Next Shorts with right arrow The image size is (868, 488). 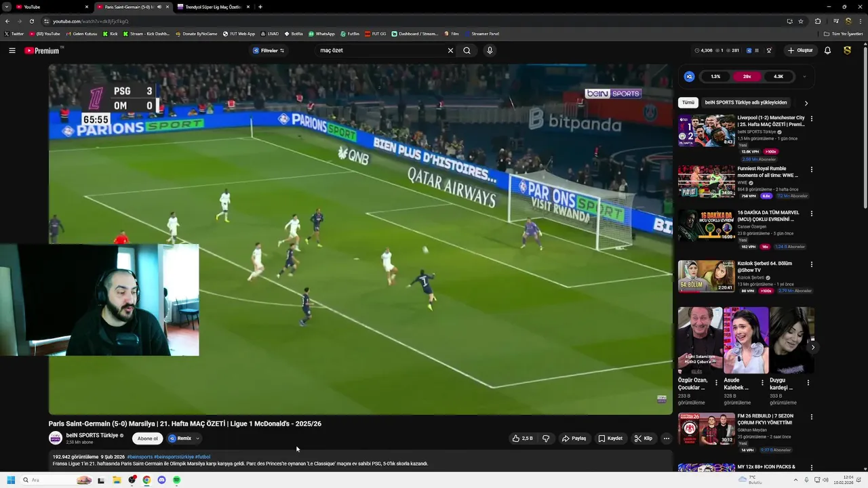pos(813,347)
